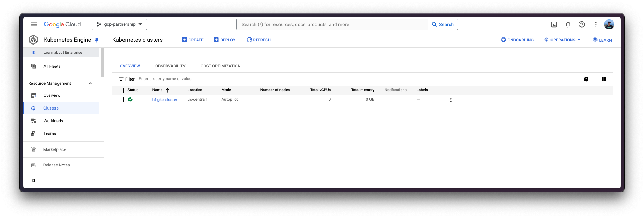Sort by the Mode column header
Screen dimensions: 644x218
[226, 90]
